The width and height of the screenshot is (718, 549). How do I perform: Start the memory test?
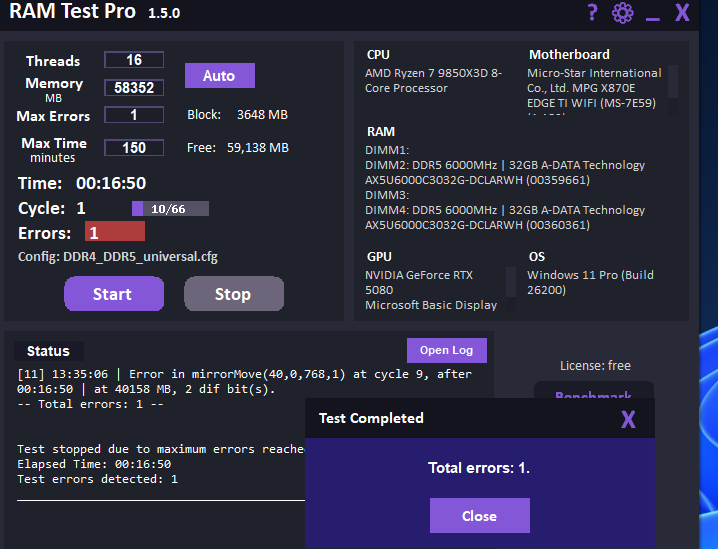[x=114, y=294]
